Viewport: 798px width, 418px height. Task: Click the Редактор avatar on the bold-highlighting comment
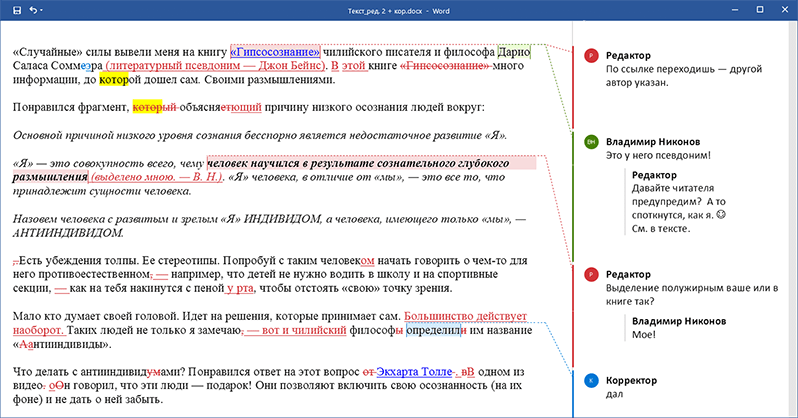[591, 274]
